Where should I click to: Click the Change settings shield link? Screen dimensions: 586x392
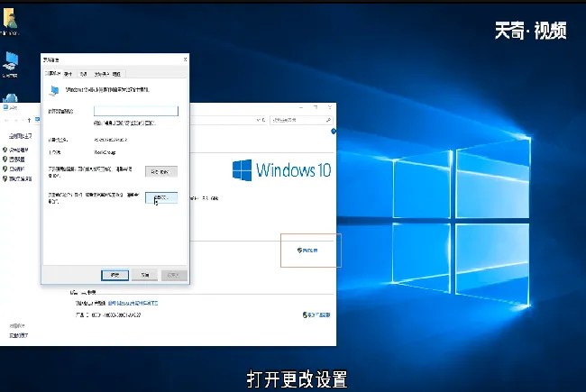307,251
